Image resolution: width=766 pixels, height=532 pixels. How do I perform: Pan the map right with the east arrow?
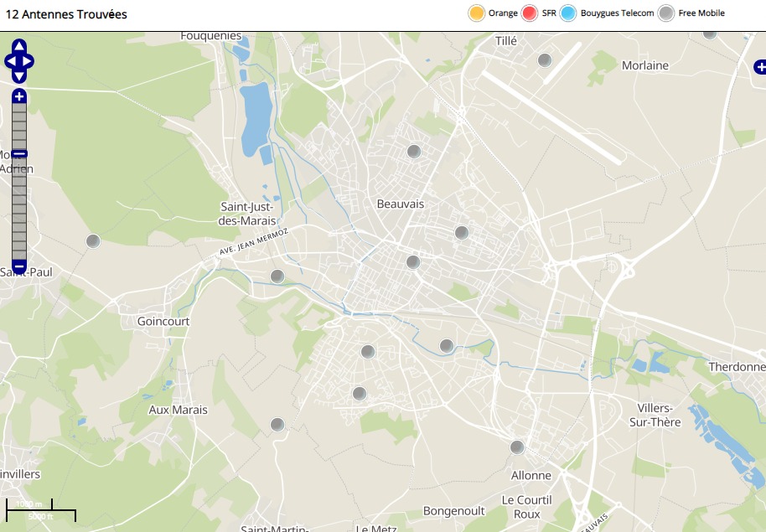(x=28, y=61)
